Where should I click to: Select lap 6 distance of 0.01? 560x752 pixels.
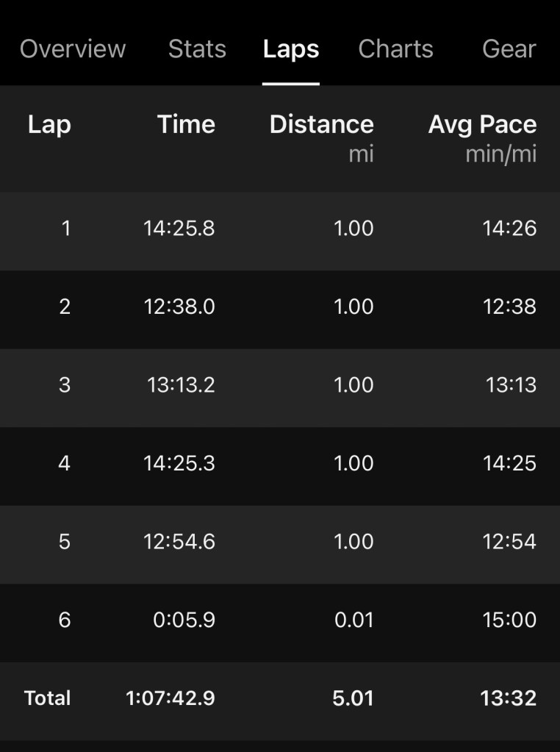(353, 620)
